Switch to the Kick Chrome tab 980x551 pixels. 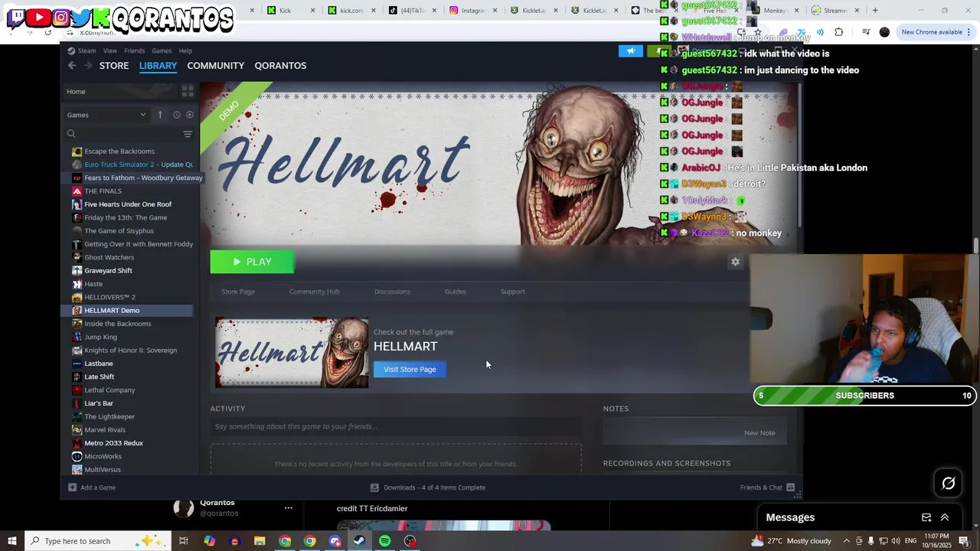click(285, 11)
